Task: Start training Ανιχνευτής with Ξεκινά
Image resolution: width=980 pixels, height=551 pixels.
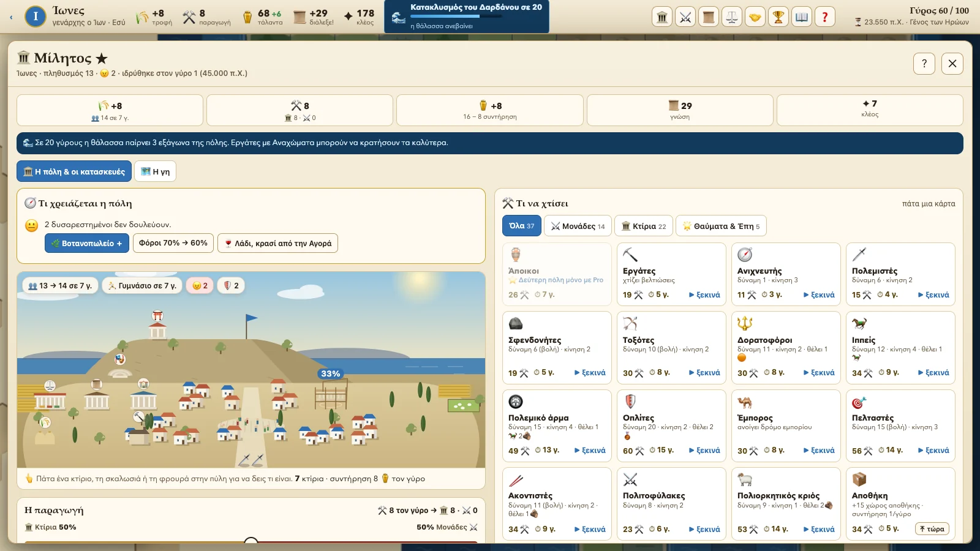Action: click(x=819, y=295)
